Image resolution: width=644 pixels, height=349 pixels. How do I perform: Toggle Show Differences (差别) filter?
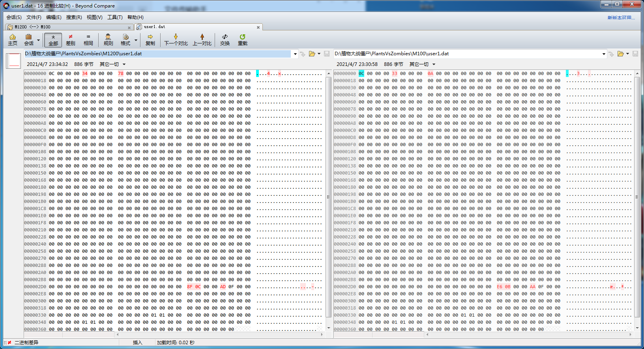point(71,40)
